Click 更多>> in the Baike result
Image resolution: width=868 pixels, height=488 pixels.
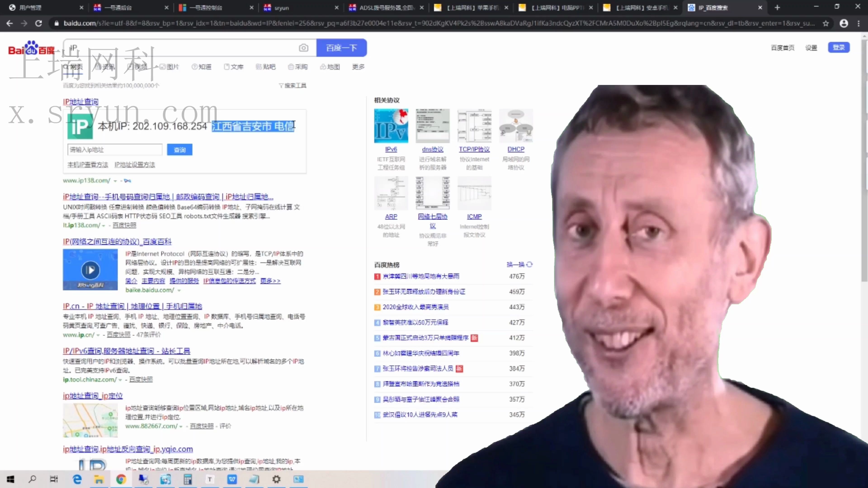pyautogui.click(x=270, y=281)
